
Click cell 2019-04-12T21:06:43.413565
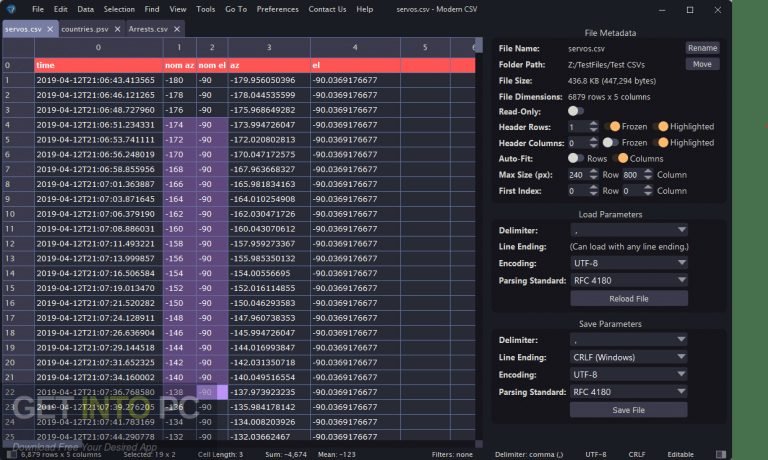click(x=98, y=80)
